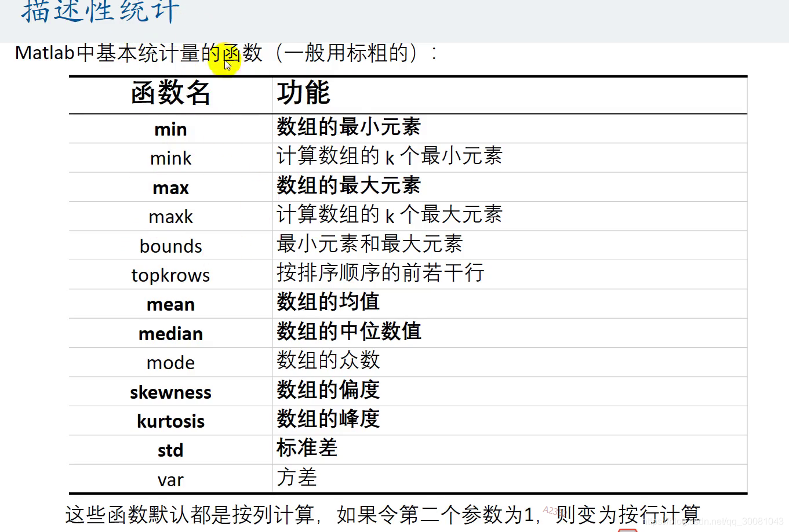Screen dimensions: 789x532
Task: Click the description '数组的最小元素'
Action: [348, 126]
